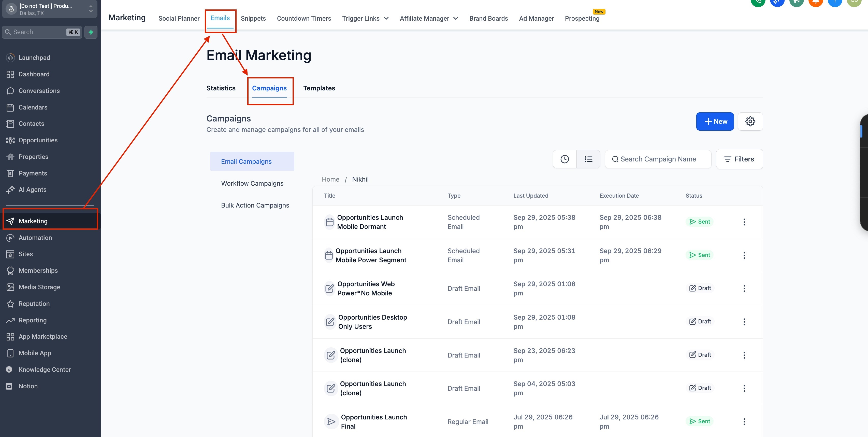Open the Launchpad sidebar icon
Image resolution: width=868 pixels, height=437 pixels.
pos(10,58)
